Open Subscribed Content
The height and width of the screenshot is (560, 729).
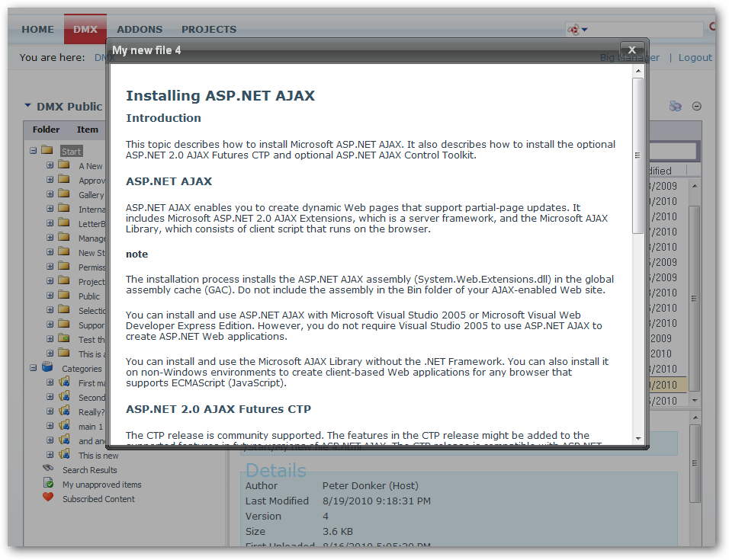point(98,499)
